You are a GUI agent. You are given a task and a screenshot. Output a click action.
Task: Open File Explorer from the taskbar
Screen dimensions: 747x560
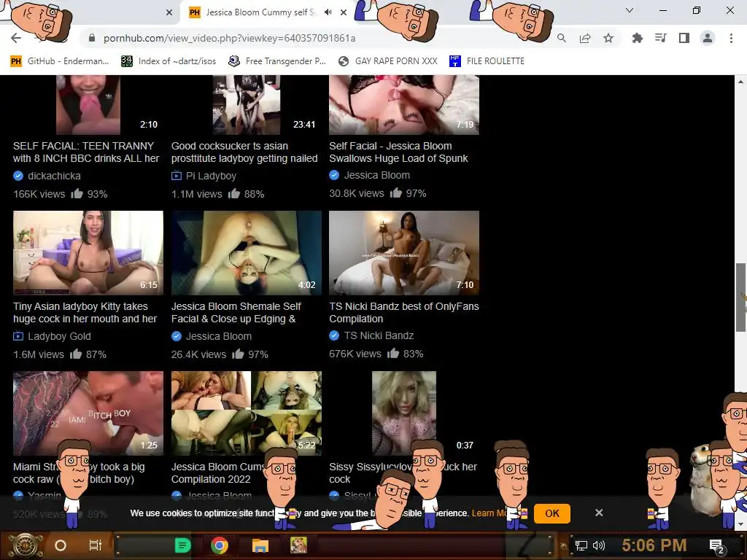pyautogui.click(x=260, y=545)
